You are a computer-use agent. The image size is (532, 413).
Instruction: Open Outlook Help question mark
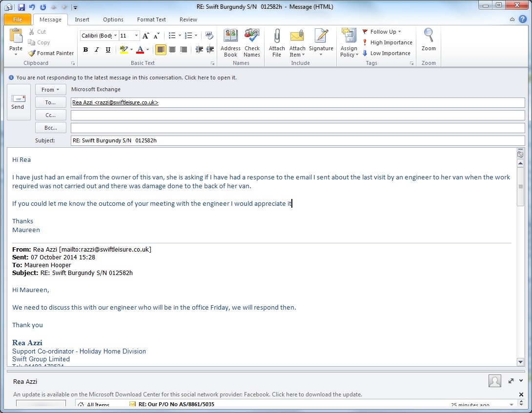[x=523, y=20]
